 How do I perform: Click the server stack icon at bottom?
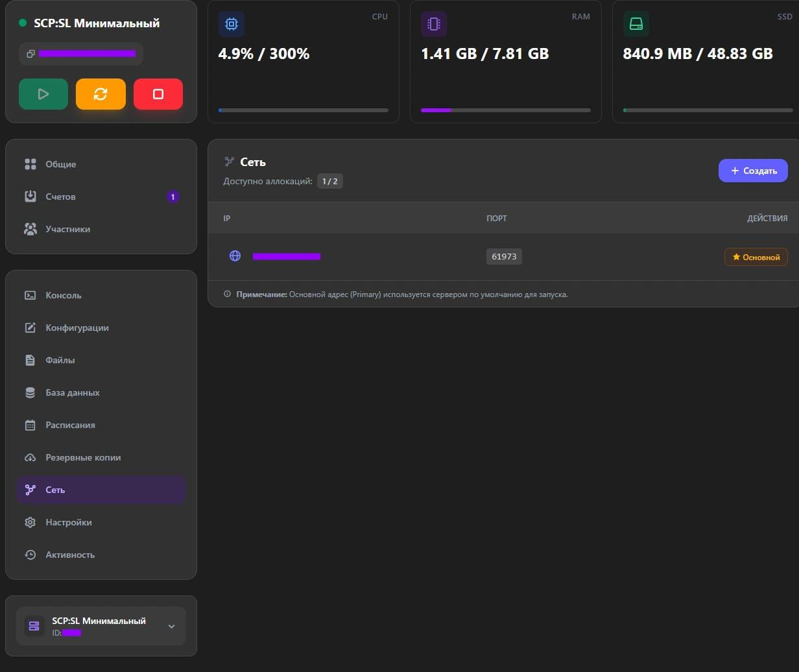(x=34, y=626)
